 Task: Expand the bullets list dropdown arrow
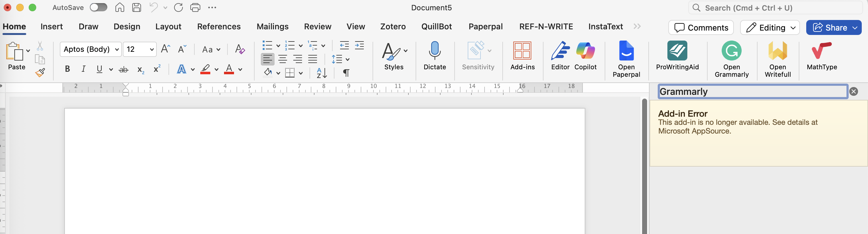[278, 46]
